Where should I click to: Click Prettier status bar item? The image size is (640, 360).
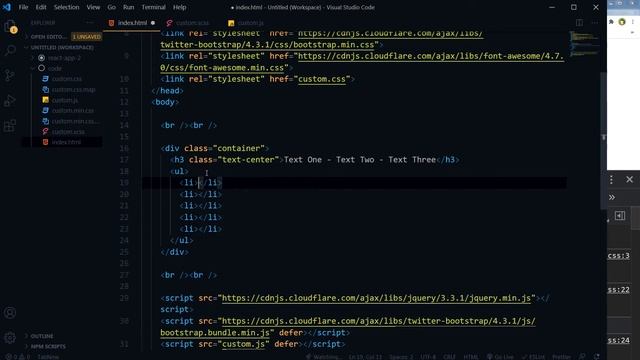tap(562, 357)
